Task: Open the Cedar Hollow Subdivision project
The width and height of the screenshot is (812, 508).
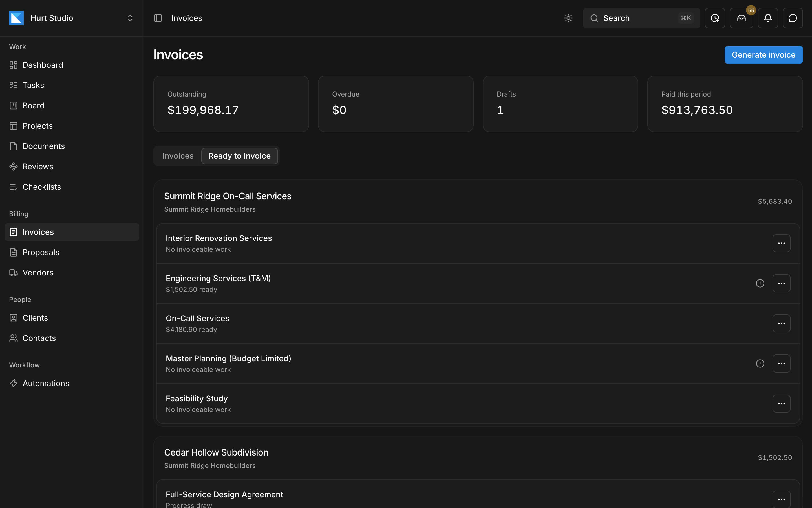Action: tap(216, 453)
